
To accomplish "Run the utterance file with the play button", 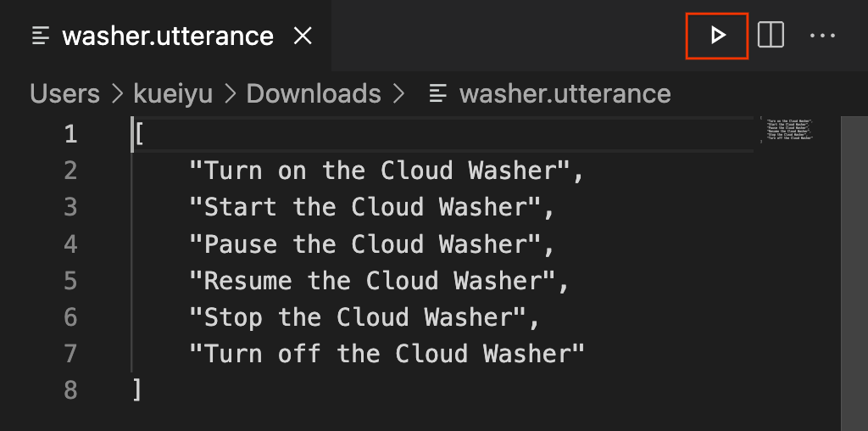I will pyautogui.click(x=717, y=36).
